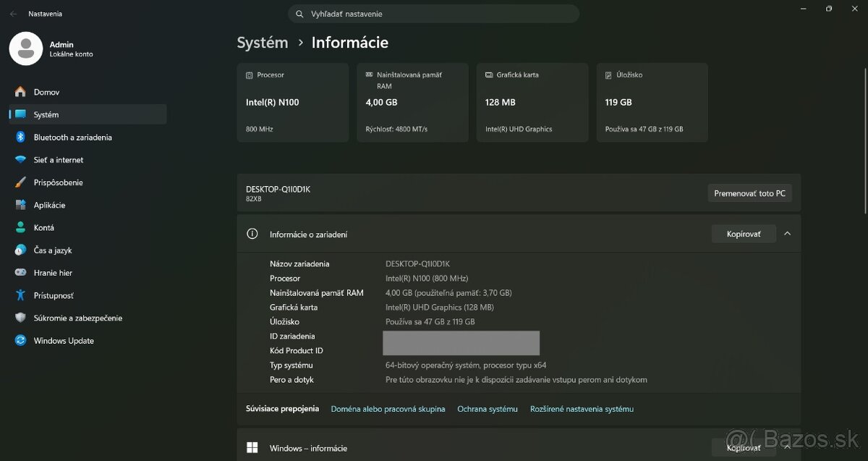868x461 pixels.
Task: Click the Prispôsobenie brush icon
Action: coord(20,182)
